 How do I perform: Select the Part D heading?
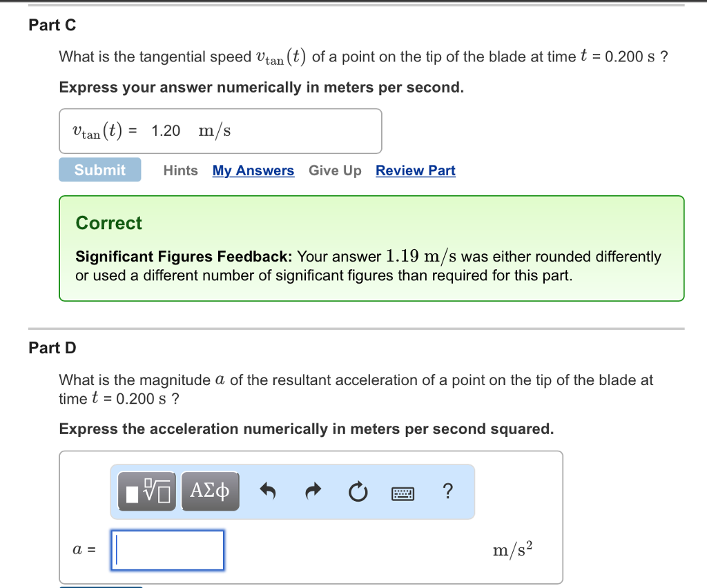(52, 348)
